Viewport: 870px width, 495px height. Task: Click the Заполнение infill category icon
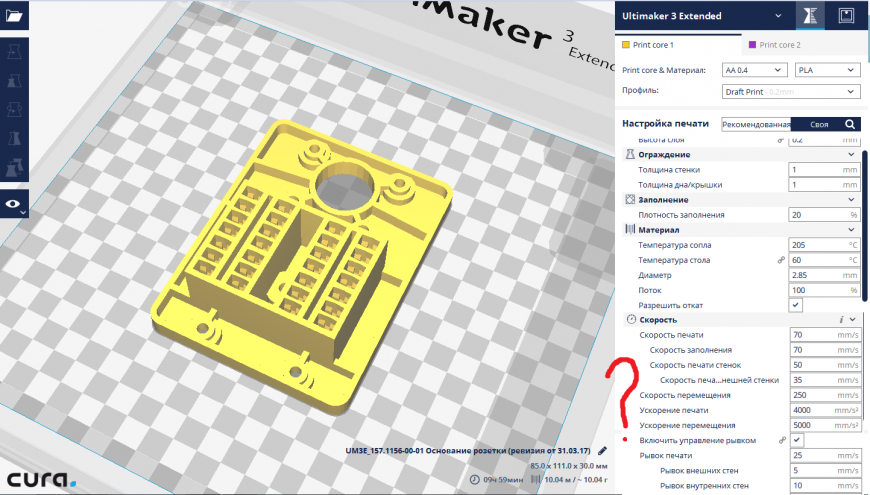click(x=630, y=199)
